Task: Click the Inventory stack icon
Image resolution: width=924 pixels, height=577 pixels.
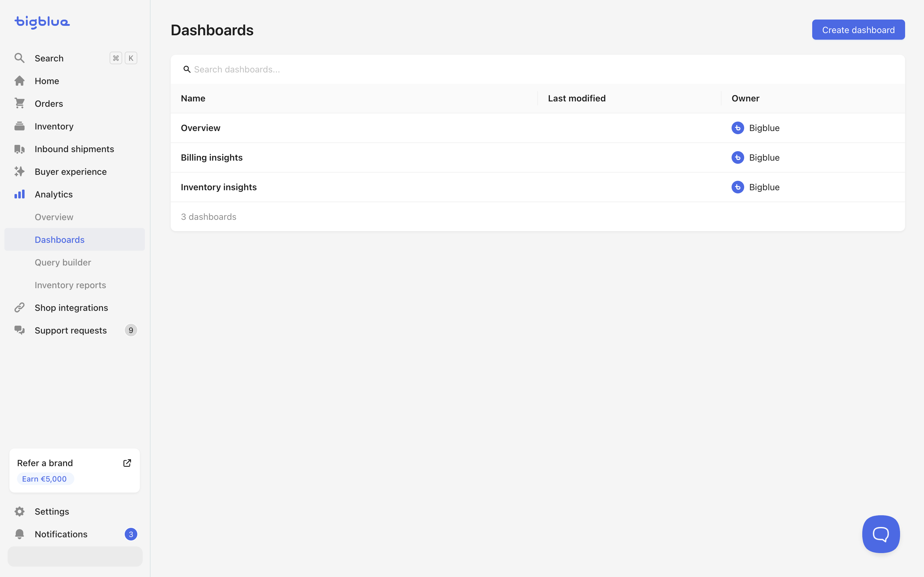Action: tap(20, 126)
